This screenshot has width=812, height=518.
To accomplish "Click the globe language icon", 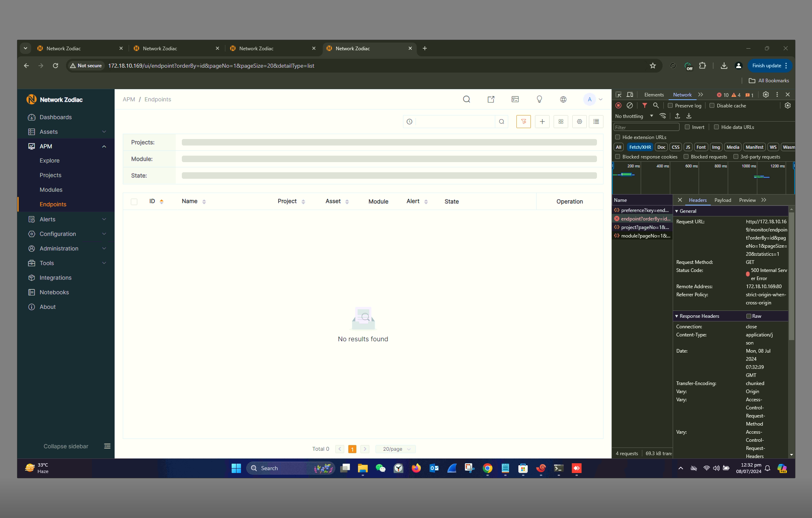I will tap(563, 99).
